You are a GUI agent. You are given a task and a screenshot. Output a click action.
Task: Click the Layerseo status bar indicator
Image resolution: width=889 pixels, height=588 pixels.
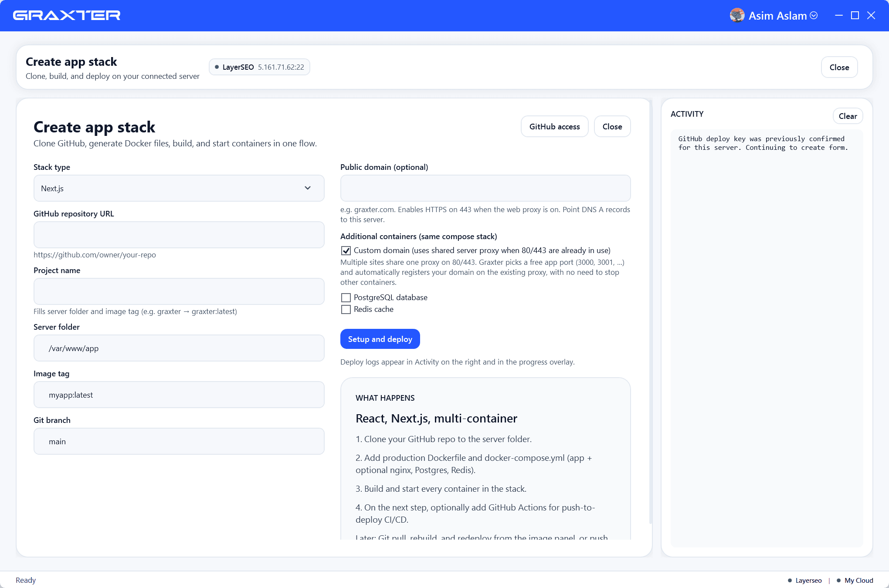[805, 580]
